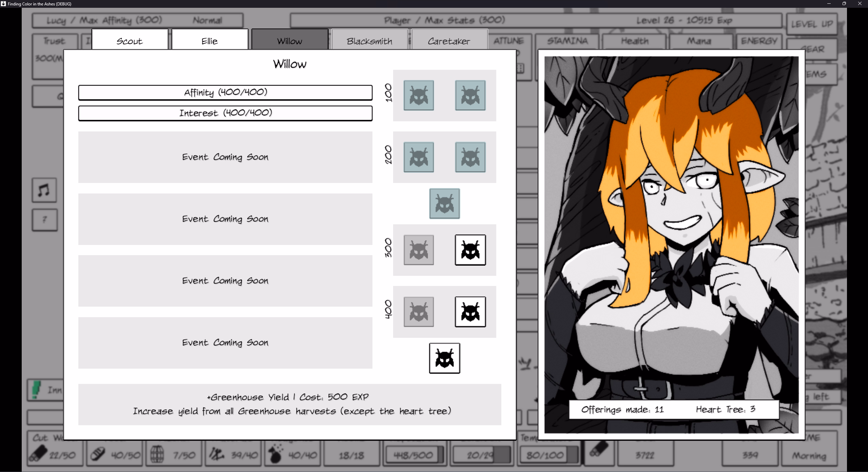Click the Interest (400/400) progress bar
This screenshot has height=472, width=868.
click(225, 113)
